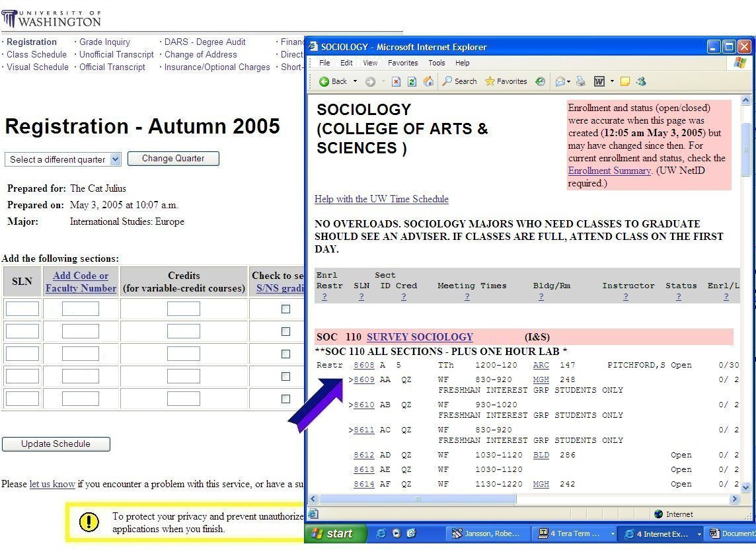
Task: Check the S/NS grading box in second row
Action: (285, 331)
